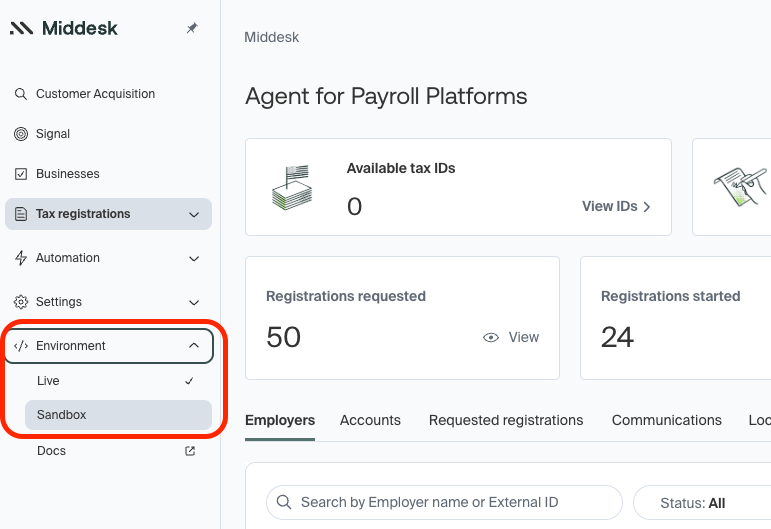Viewport: 771px width, 529px height.
Task: Click the eye icon beside View
Action: [x=491, y=338]
